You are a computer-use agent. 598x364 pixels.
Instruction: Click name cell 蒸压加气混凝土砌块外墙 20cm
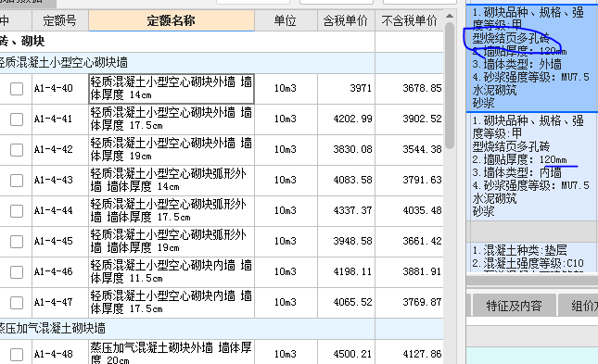point(172,353)
